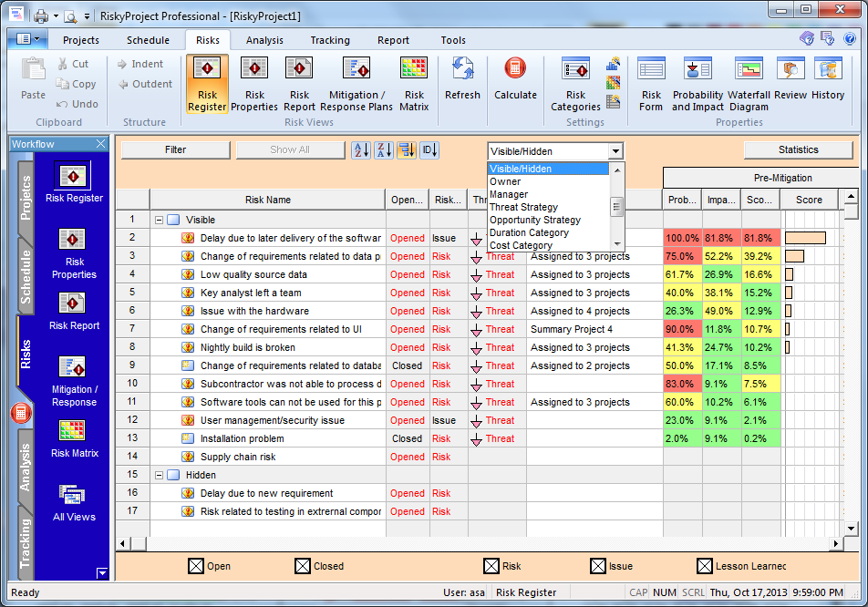Toggle the Issue filter checkbox
The height and width of the screenshot is (607, 868).
597,566
